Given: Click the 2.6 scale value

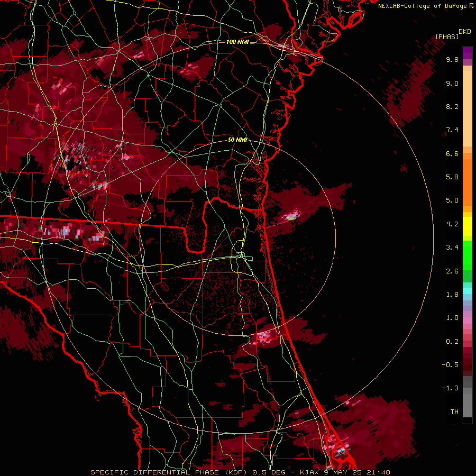Looking at the screenshot, I should click(452, 271).
